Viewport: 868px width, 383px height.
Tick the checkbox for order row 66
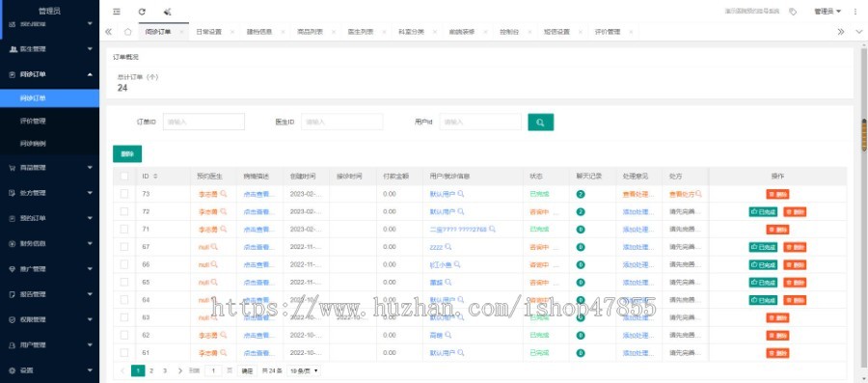(124, 264)
